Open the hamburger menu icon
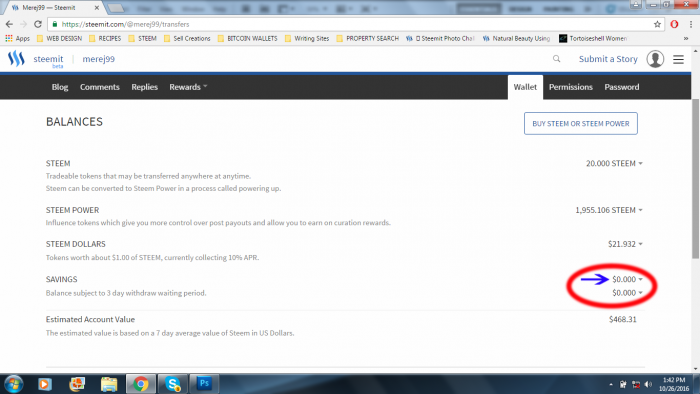 [678, 59]
